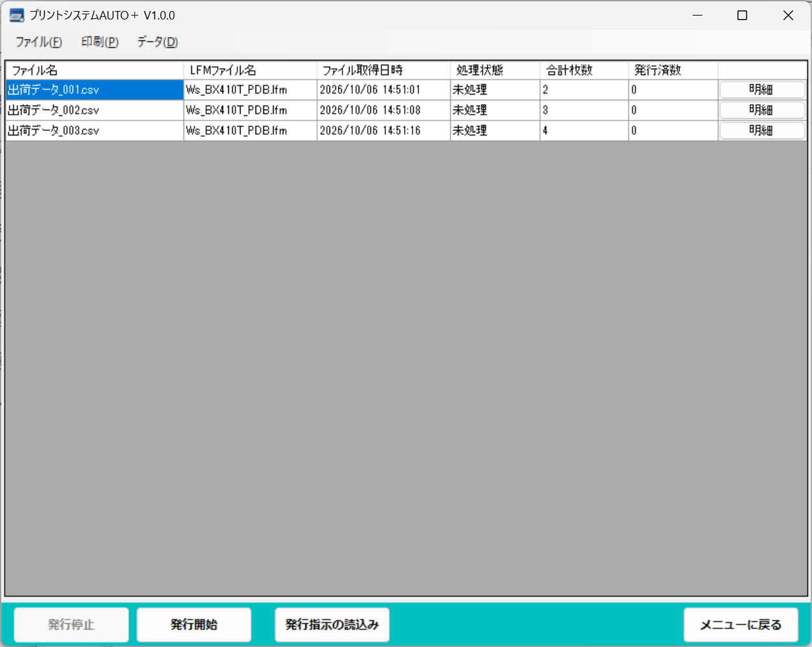The height and width of the screenshot is (647, 812).
Task: Select the 出荷データ_001.csv file name cell
Action: coord(95,90)
